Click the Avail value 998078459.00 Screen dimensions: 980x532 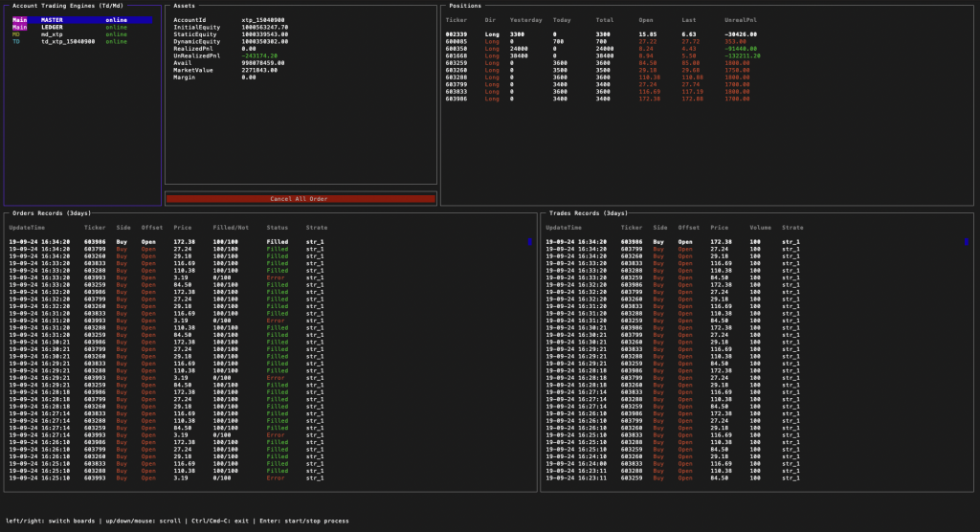click(x=263, y=63)
